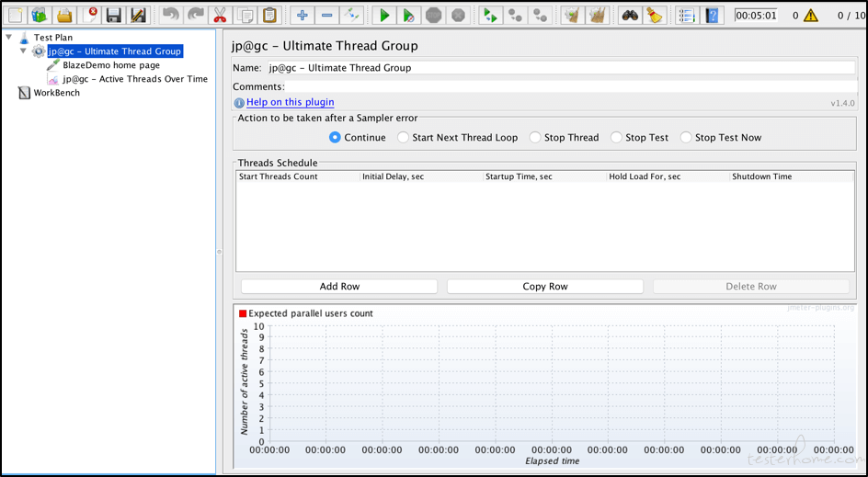Click the Search binoculars icon
Screen dimensions: 868x477
629,16
